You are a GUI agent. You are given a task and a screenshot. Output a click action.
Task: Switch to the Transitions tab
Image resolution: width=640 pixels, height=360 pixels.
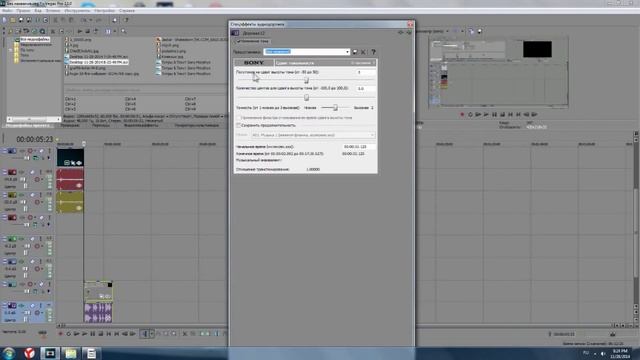(100, 125)
